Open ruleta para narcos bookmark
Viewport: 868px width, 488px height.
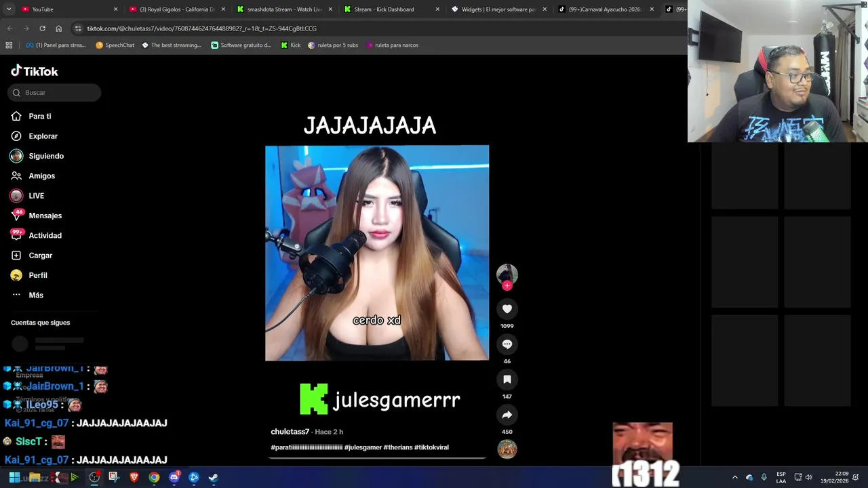coord(392,45)
